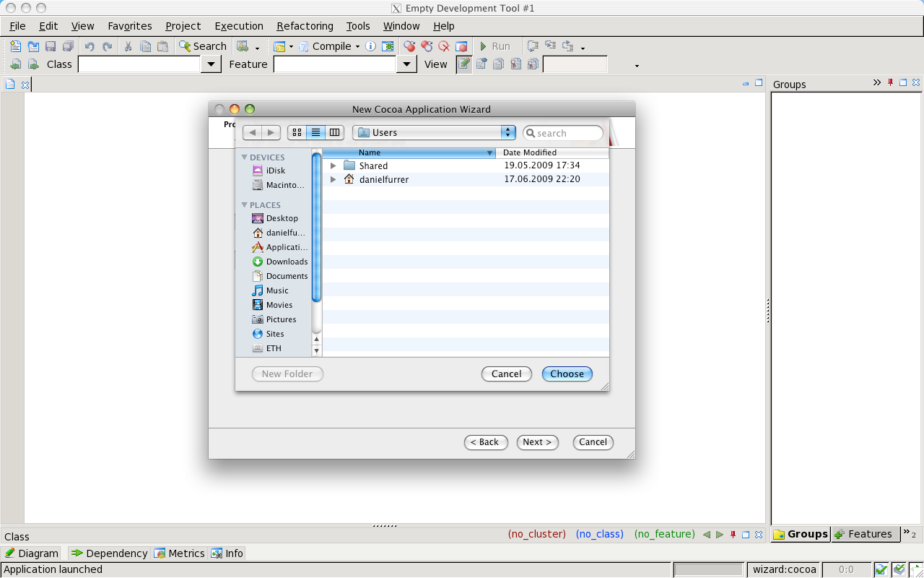Open the Execution menu
The image size is (924, 578).
(239, 26)
